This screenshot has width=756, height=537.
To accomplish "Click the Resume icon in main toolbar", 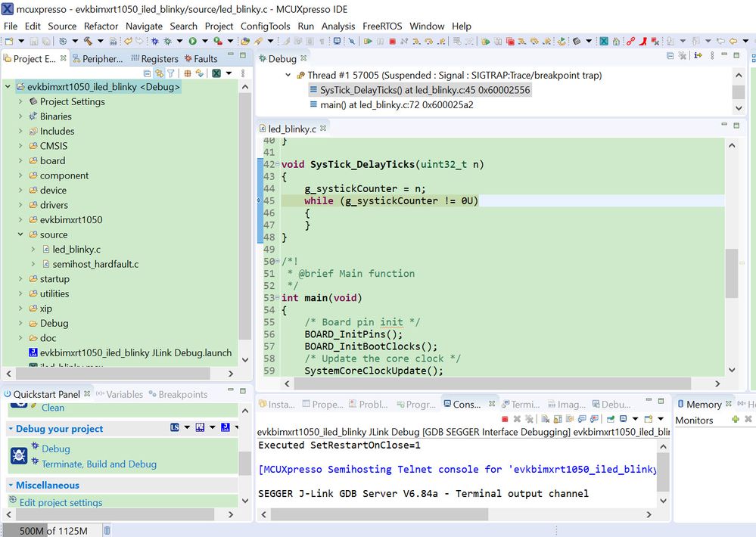I will point(368,41).
